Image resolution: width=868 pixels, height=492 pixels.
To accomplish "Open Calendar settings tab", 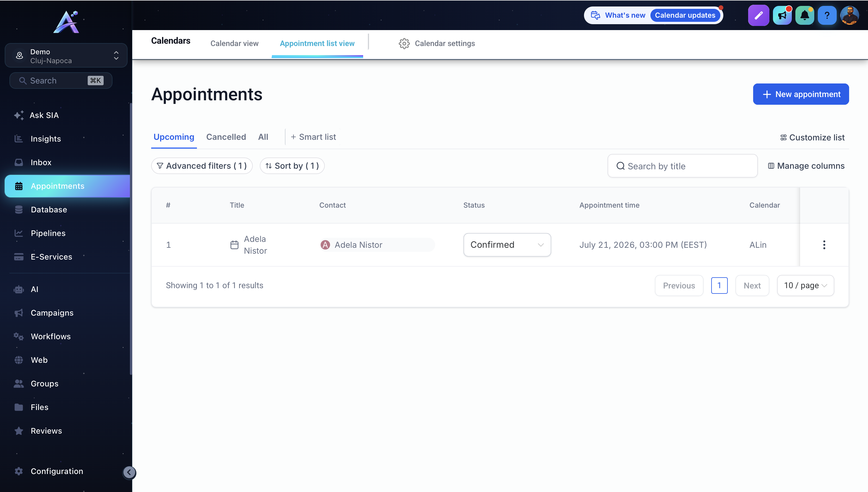I will point(437,44).
